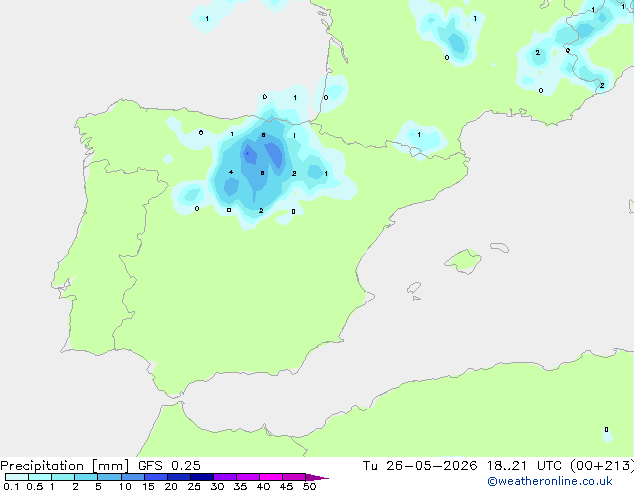634x490 pixels.
Task: Choose the 25 to 30 mm navy swatch
Action: (201, 477)
